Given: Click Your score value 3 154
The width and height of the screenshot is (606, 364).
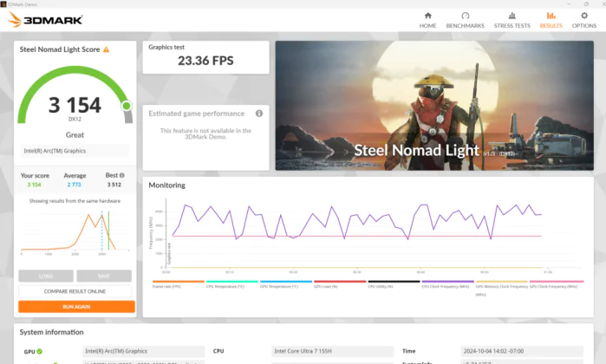Looking at the screenshot, I should point(34,185).
